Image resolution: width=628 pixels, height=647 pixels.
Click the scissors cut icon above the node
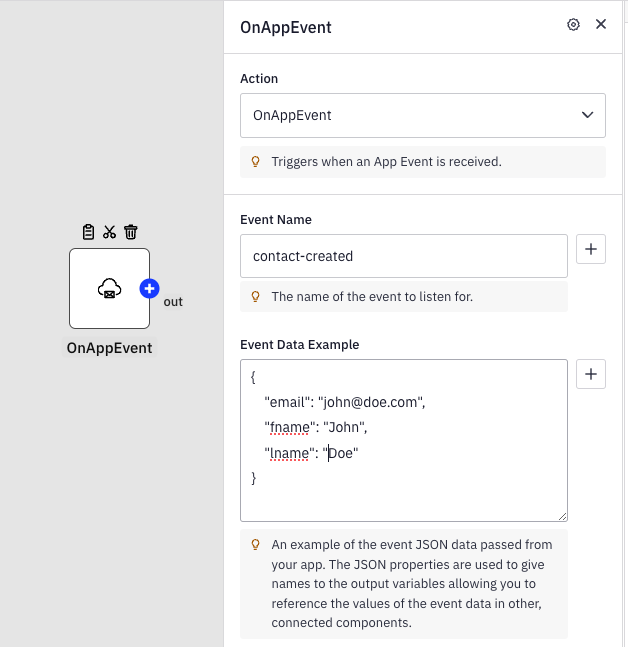109,232
